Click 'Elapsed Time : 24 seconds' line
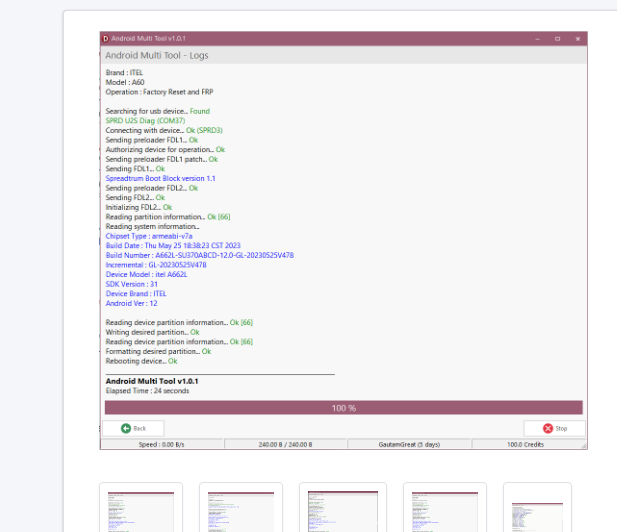This screenshot has height=532, width=617. tap(148, 391)
